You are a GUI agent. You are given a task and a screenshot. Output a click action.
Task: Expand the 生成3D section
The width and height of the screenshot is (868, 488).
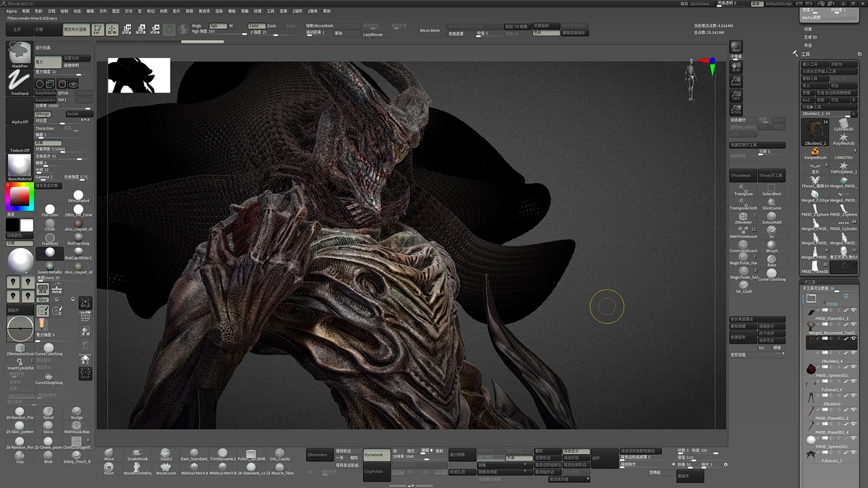click(810, 37)
